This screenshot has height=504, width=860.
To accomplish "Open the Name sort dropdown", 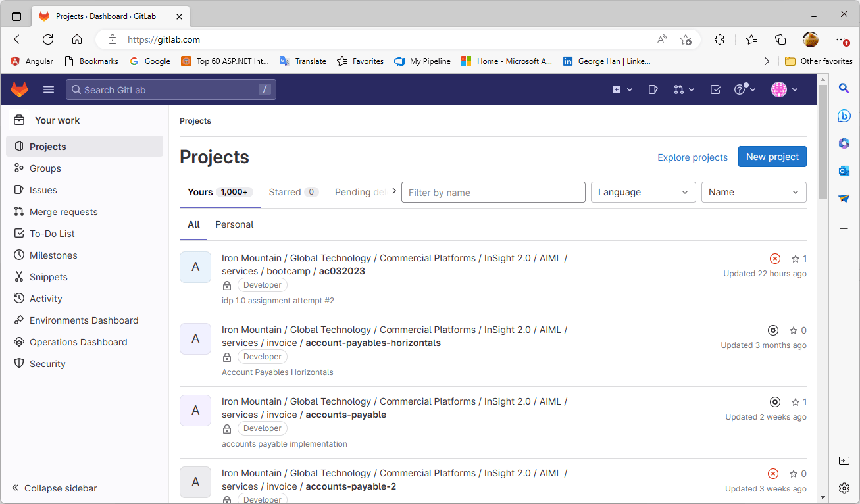I will coord(753,191).
